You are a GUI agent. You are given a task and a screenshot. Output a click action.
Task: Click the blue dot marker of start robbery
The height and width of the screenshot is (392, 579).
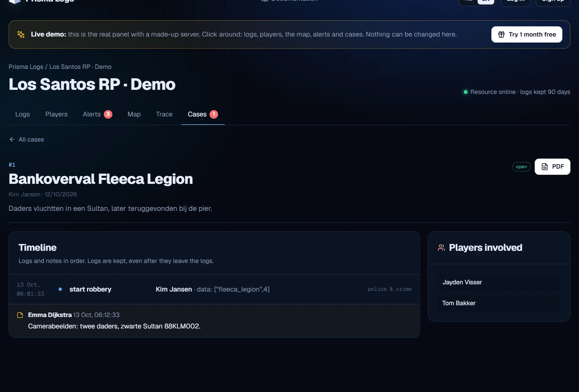[60, 289]
